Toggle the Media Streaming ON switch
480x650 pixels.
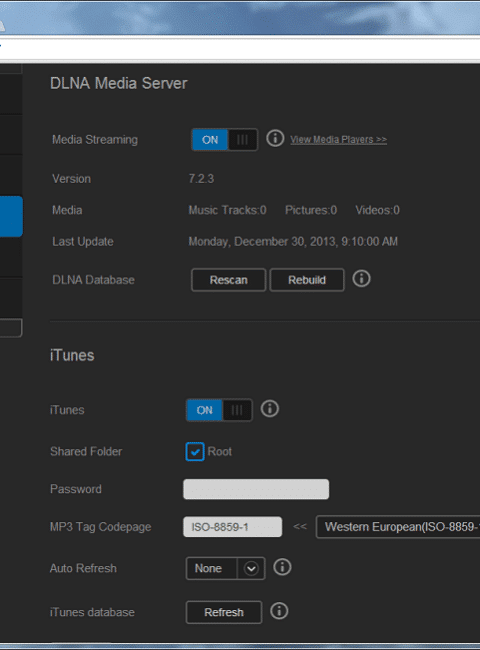(x=224, y=140)
